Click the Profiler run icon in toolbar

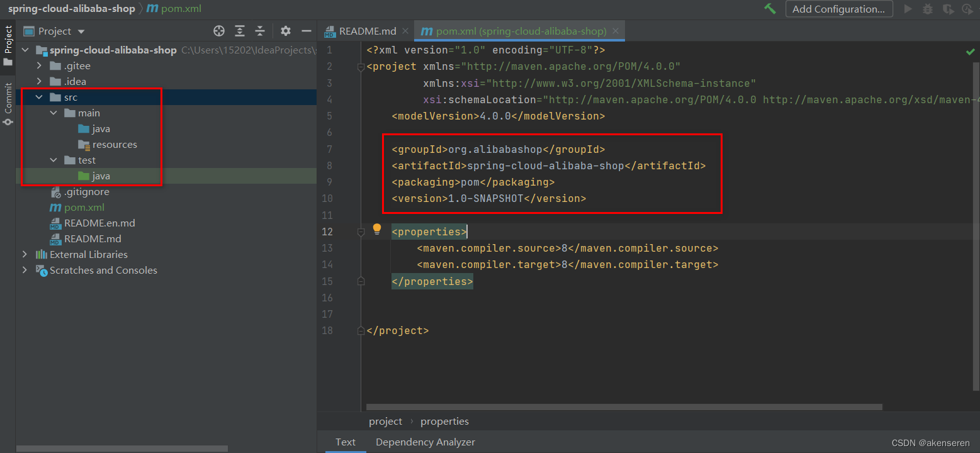[968, 9]
